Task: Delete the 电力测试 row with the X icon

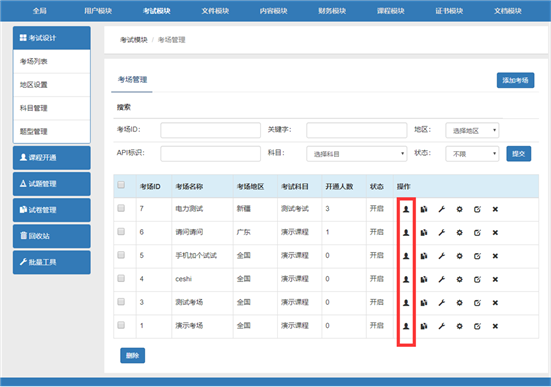Action: [x=495, y=209]
